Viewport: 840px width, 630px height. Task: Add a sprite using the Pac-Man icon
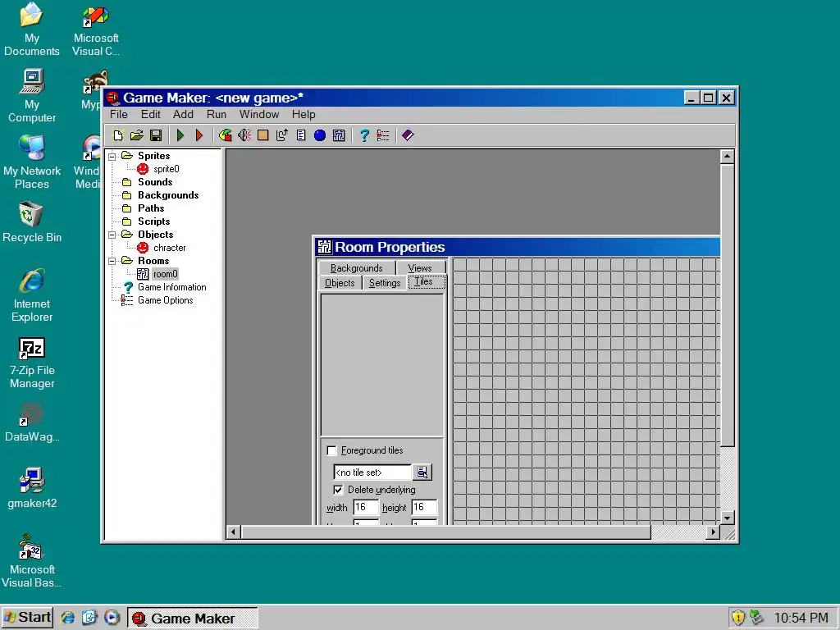[226, 135]
